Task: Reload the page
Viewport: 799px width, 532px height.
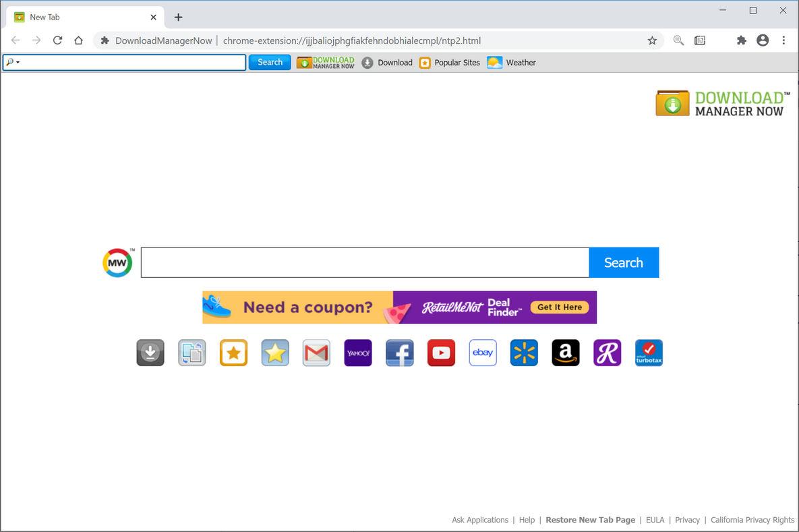Action: click(57, 40)
